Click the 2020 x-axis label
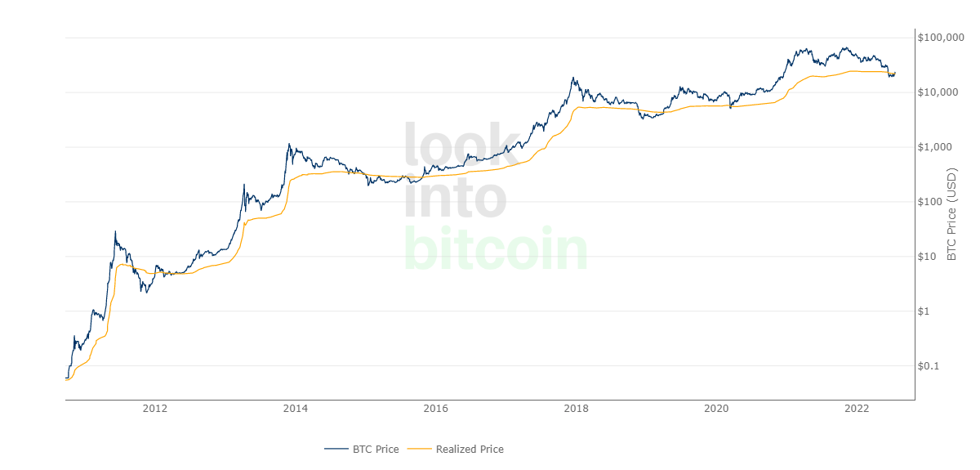Viewport: 980px width, 470px height. [716, 409]
